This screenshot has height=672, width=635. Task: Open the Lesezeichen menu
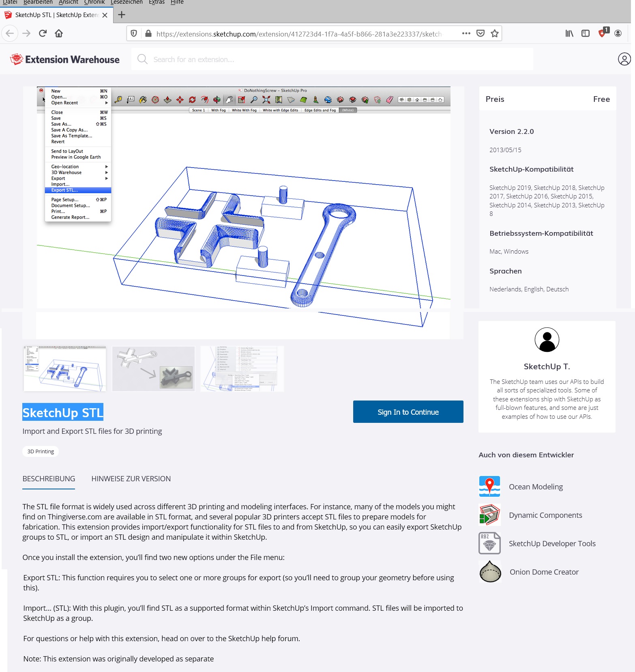[127, 2]
